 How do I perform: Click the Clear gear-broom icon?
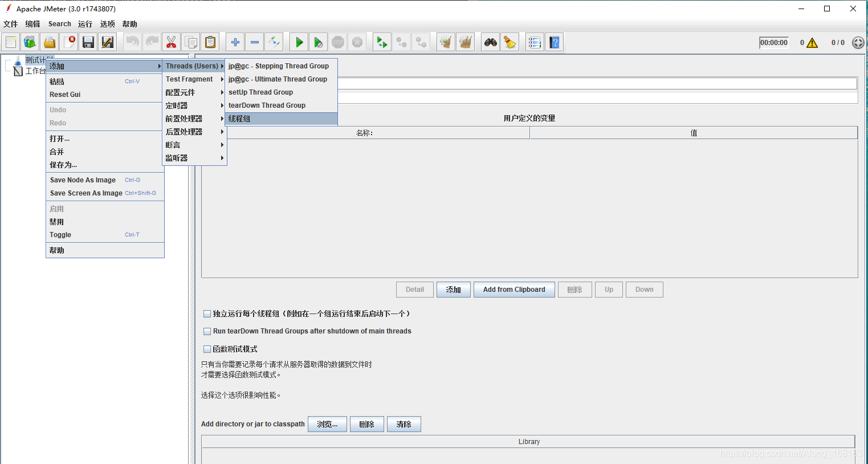446,42
